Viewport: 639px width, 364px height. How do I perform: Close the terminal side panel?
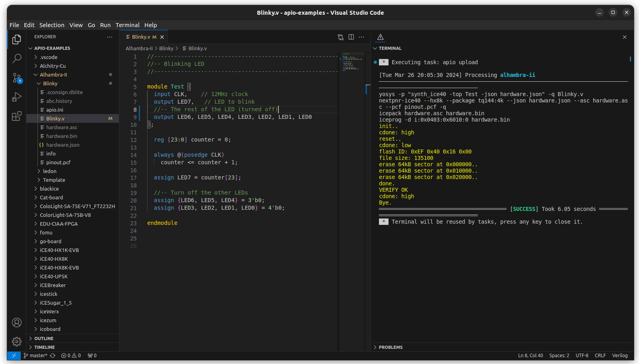coord(625,37)
